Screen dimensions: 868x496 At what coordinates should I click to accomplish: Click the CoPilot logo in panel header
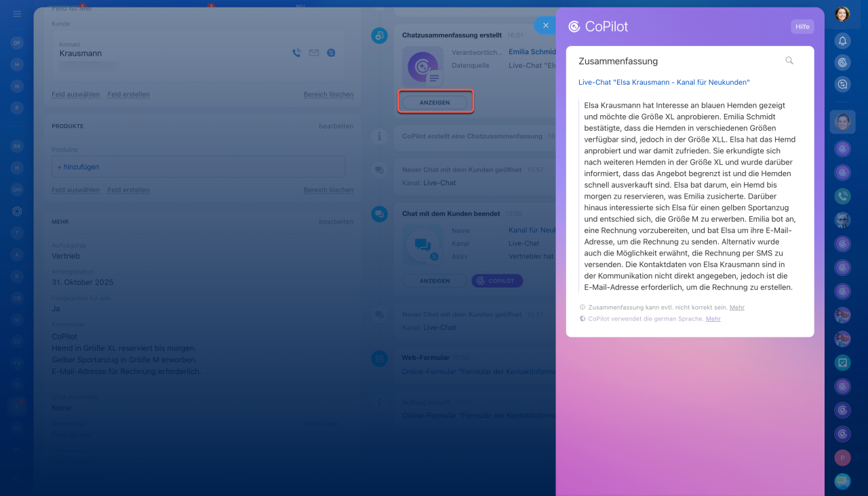point(574,26)
